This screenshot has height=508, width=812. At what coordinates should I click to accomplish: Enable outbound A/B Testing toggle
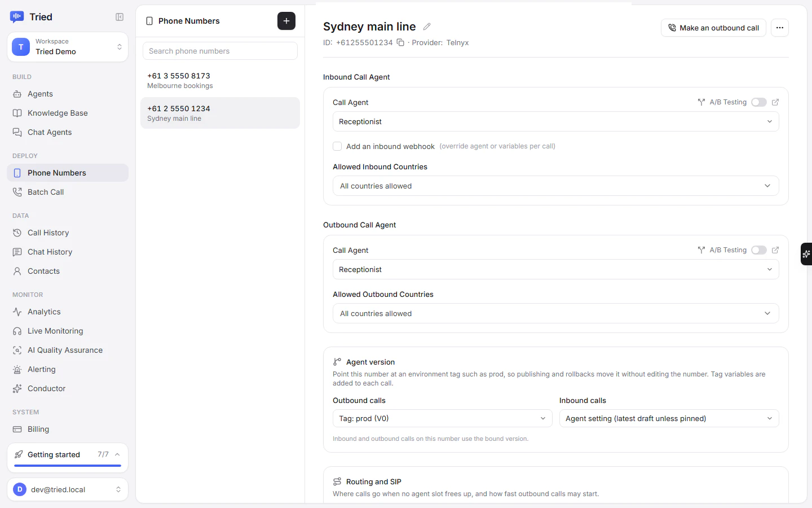coord(759,250)
